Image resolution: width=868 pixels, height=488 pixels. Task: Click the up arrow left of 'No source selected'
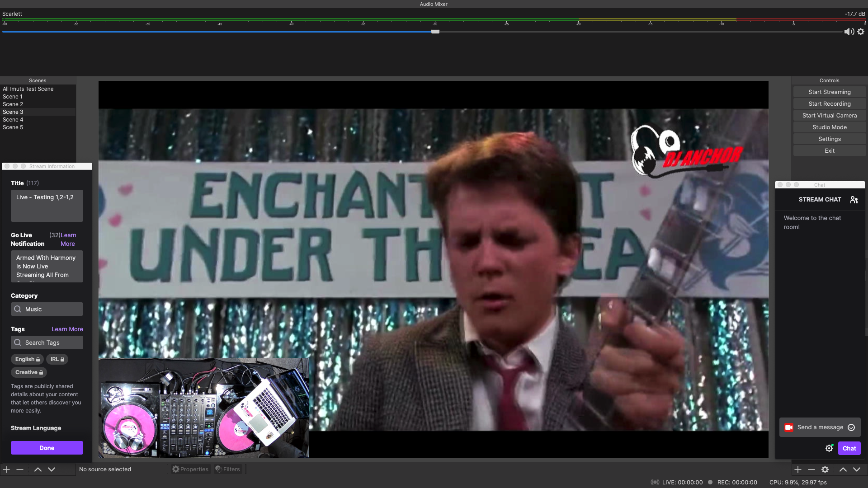38,469
